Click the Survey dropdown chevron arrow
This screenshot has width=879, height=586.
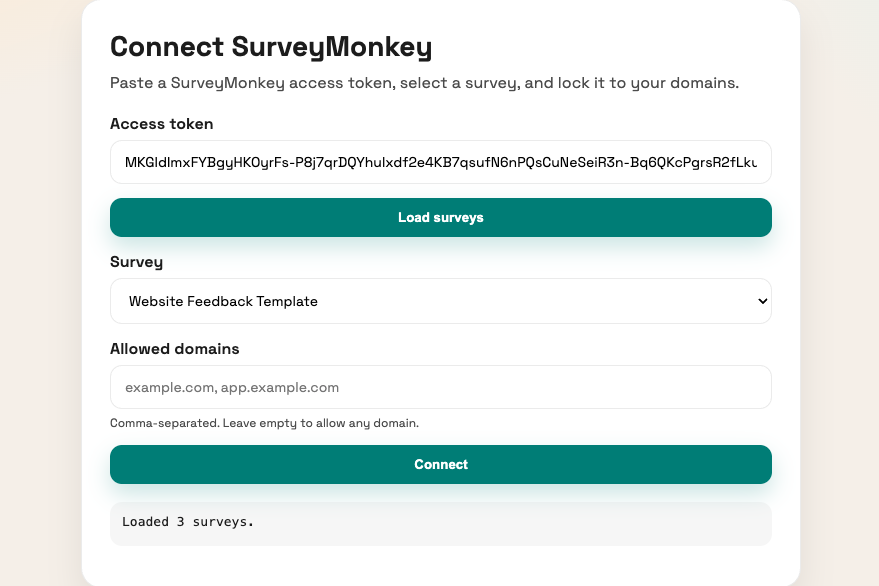click(x=762, y=301)
